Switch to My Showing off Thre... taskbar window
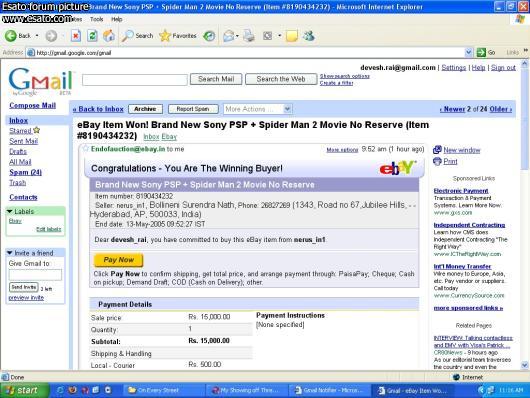The width and height of the screenshot is (530, 398). (x=246, y=390)
